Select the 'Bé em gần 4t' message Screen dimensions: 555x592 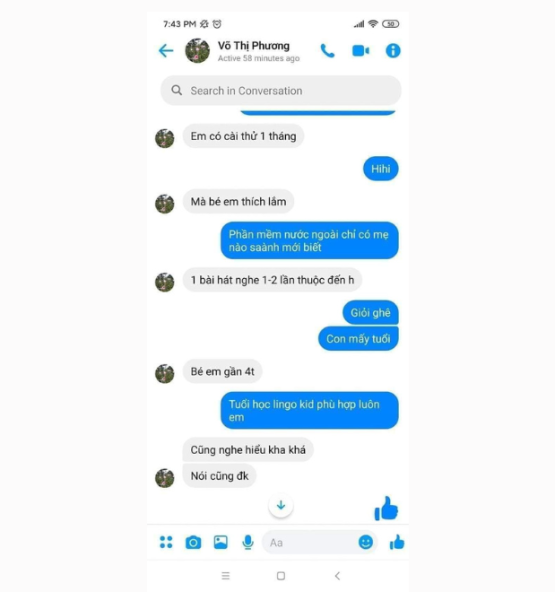(x=222, y=372)
